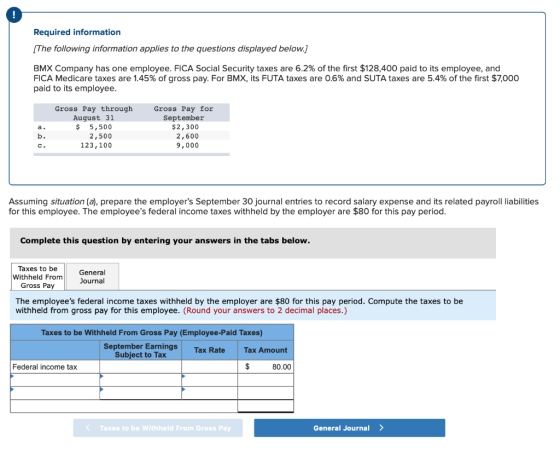This screenshot has width=560, height=450.
Task: Select the Taxes to be Withheld From Gross Pay tab
Action: pyautogui.click(x=38, y=277)
